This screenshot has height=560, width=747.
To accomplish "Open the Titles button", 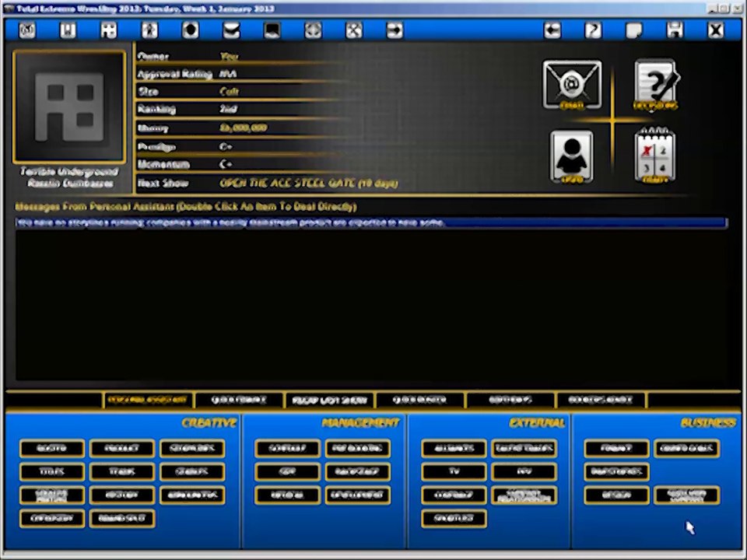I will pos(52,471).
